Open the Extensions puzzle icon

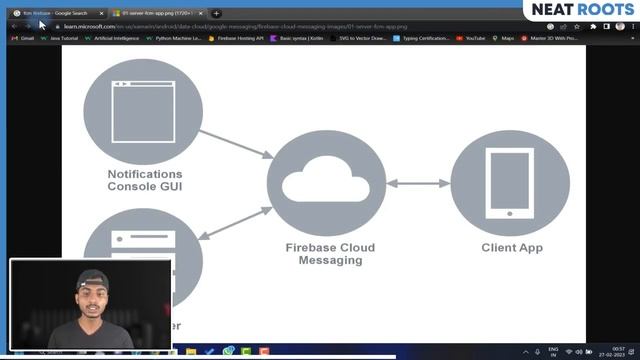coord(593,27)
